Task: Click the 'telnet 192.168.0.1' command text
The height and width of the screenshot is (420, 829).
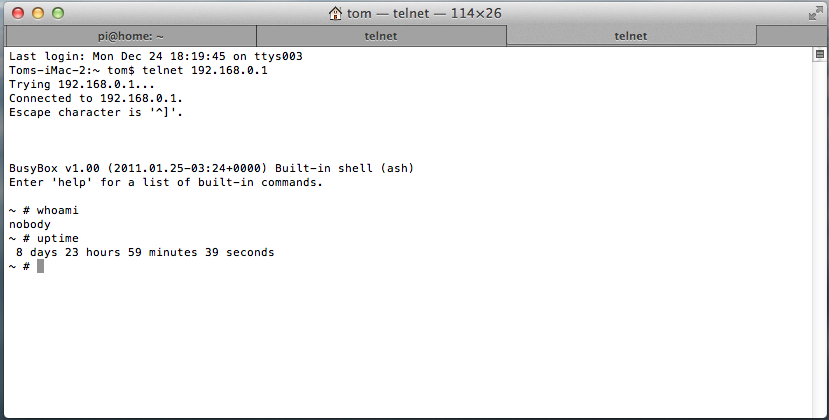Action: 206,71
